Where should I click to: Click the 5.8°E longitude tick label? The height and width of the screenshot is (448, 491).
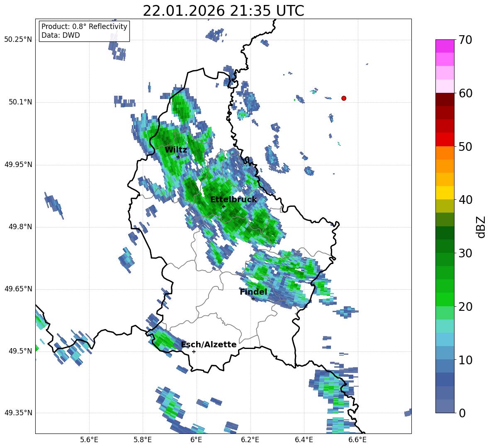[143, 440]
